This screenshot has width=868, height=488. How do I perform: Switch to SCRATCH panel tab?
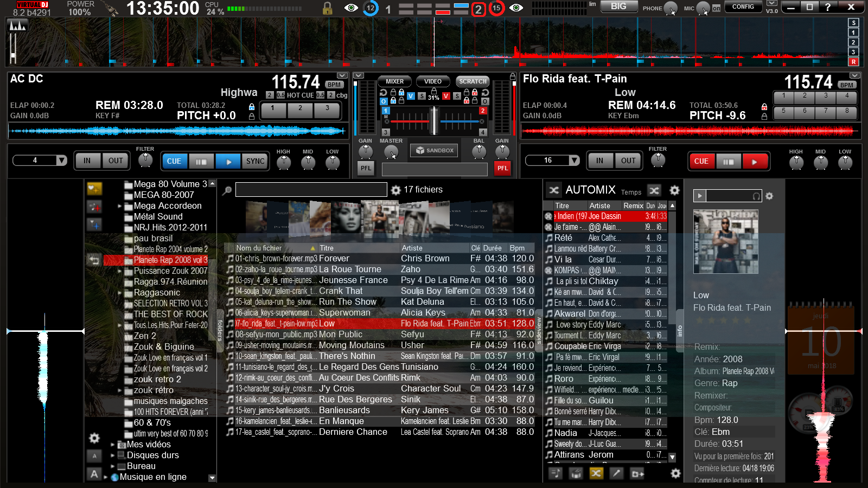[x=473, y=81]
